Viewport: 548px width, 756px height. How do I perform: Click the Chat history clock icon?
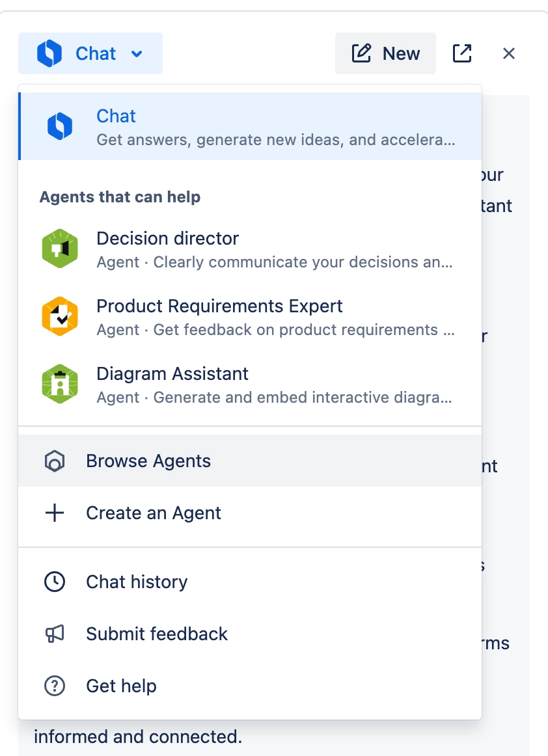55,582
